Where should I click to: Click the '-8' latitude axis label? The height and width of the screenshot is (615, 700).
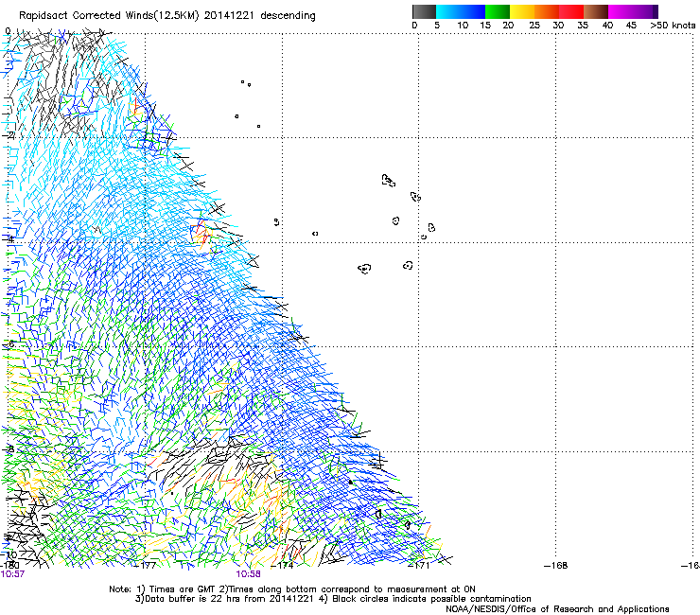[x=9, y=449]
